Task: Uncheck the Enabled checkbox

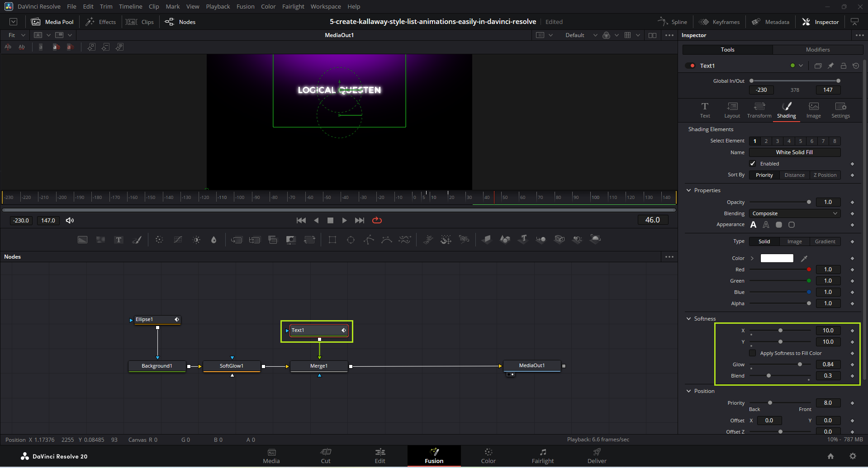Action: pyautogui.click(x=753, y=164)
